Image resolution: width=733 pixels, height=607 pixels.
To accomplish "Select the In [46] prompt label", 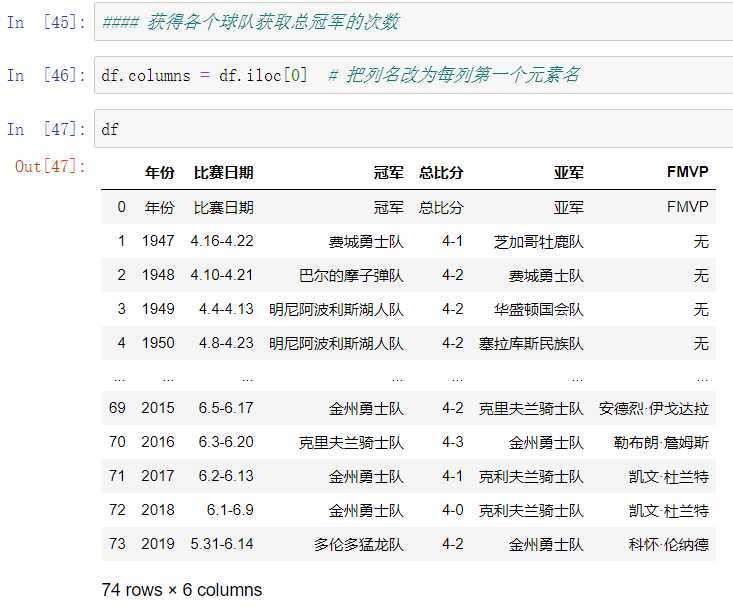I will [46, 75].
